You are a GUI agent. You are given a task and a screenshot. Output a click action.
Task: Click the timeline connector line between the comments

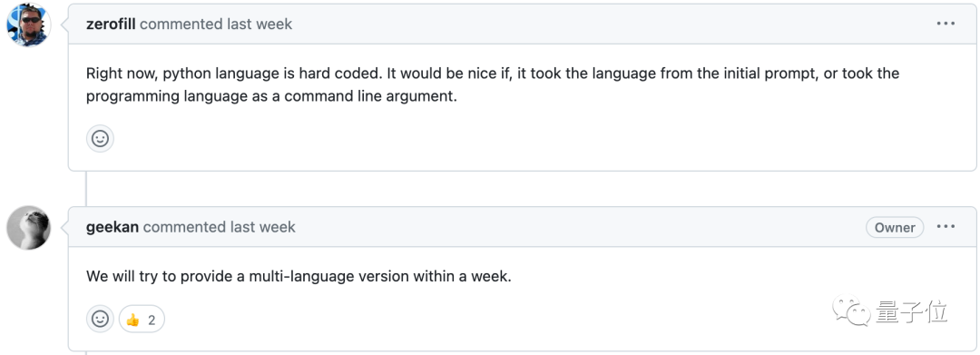(x=86, y=189)
